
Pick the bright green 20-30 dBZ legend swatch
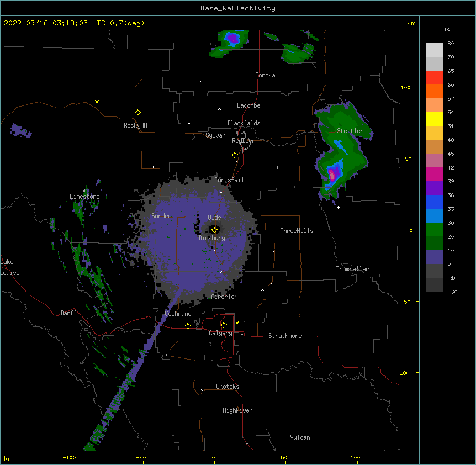click(434, 230)
